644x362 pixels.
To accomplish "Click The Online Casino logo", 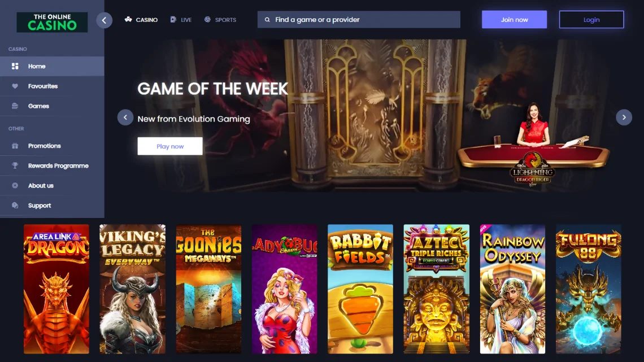I will (x=52, y=22).
